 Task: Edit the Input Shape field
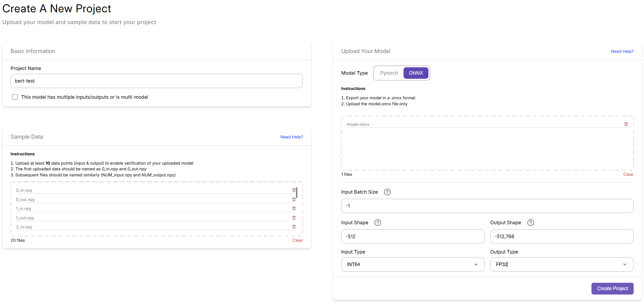pos(413,237)
